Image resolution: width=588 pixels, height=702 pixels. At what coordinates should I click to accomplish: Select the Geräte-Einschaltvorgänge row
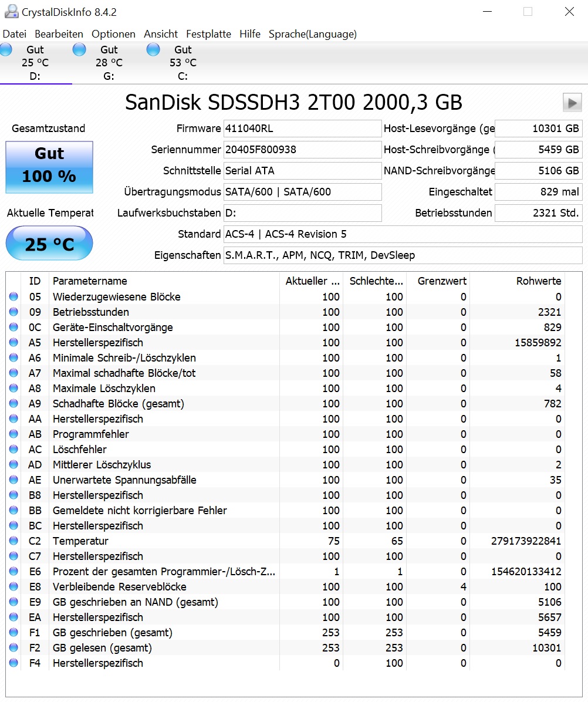coord(286,327)
